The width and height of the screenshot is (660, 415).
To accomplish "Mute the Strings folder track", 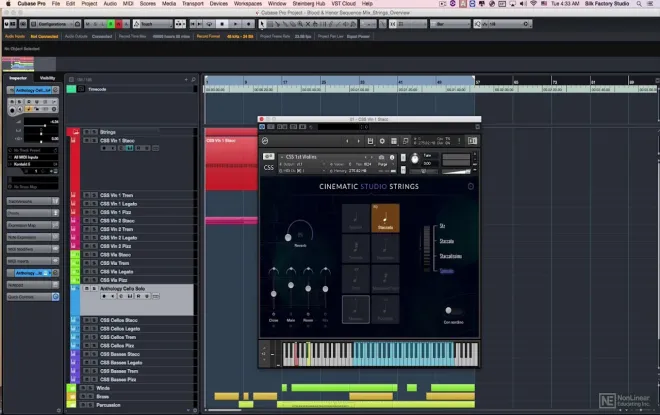I will click(x=86, y=132).
